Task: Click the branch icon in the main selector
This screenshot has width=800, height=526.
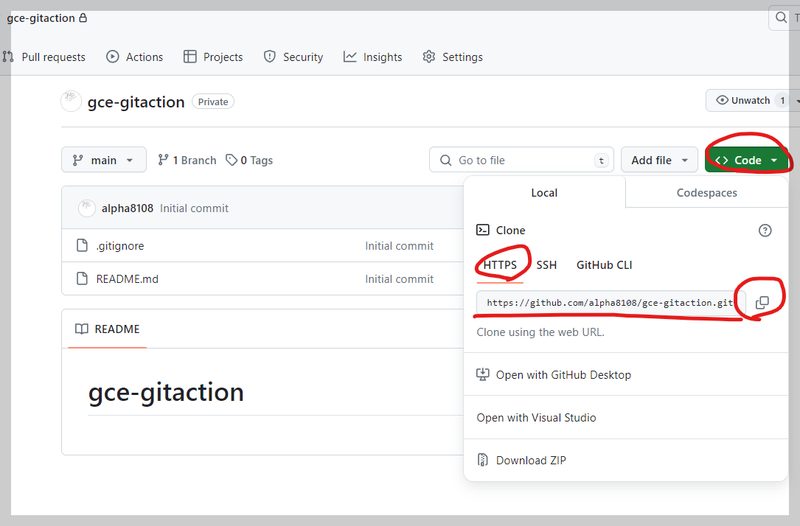Action: [78, 160]
